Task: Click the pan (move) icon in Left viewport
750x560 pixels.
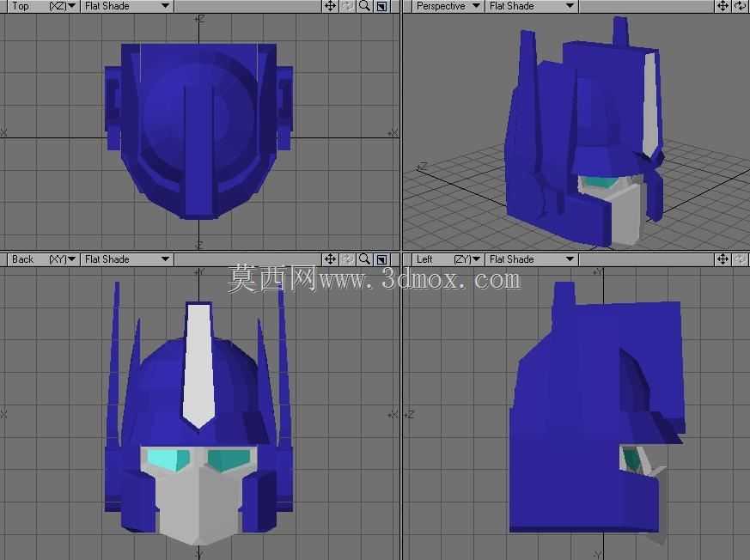Action: coord(723,259)
